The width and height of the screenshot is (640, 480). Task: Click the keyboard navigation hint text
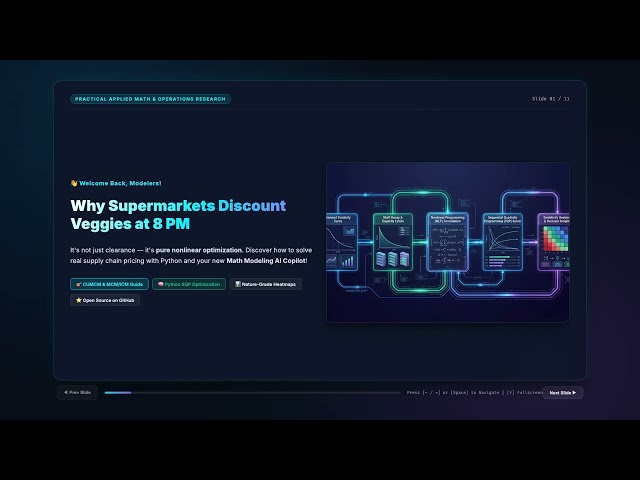click(x=474, y=393)
